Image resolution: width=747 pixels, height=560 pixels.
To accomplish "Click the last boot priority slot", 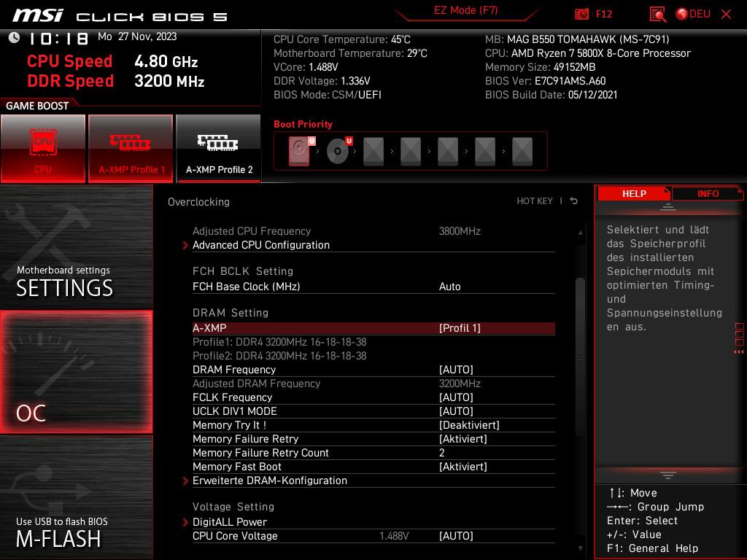I will (522, 152).
